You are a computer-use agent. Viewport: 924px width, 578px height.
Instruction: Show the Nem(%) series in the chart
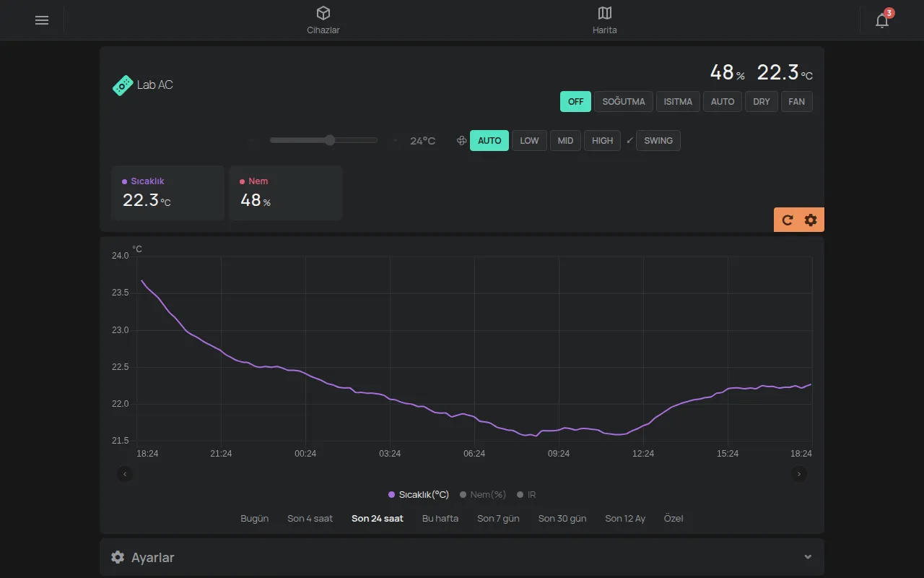click(x=484, y=495)
